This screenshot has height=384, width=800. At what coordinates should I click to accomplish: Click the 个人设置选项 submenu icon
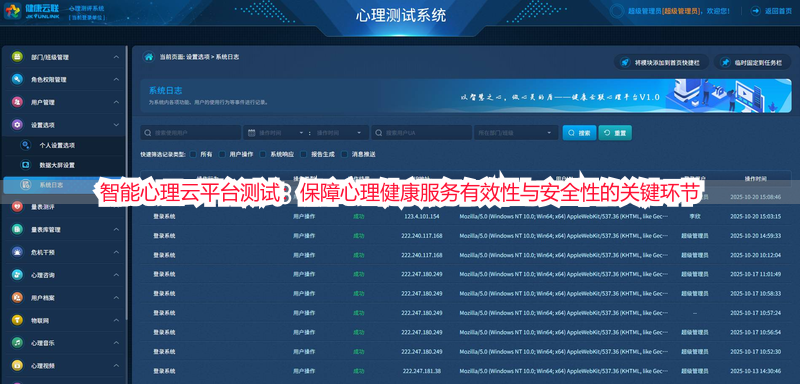(x=26, y=145)
